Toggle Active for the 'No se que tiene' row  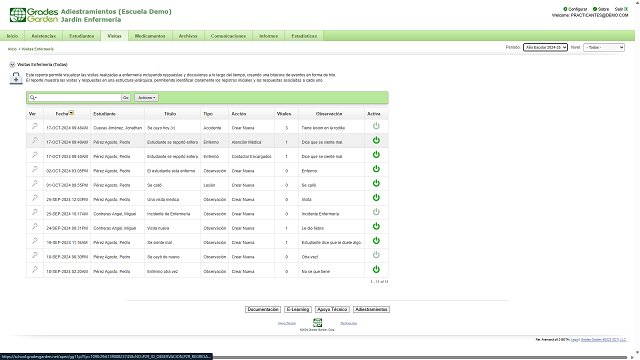376,269
